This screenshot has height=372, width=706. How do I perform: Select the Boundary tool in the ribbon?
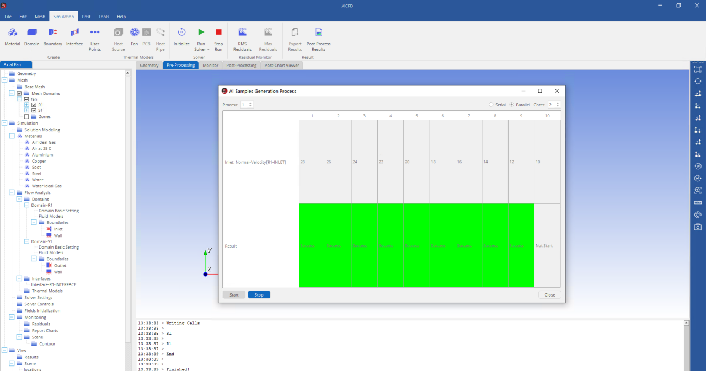[53, 36]
